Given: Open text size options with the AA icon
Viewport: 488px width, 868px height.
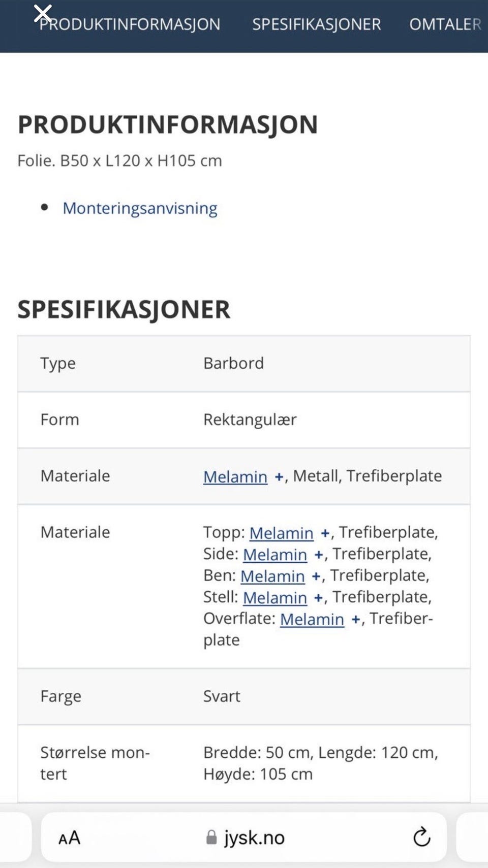Looking at the screenshot, I should [x=69, y=837].
